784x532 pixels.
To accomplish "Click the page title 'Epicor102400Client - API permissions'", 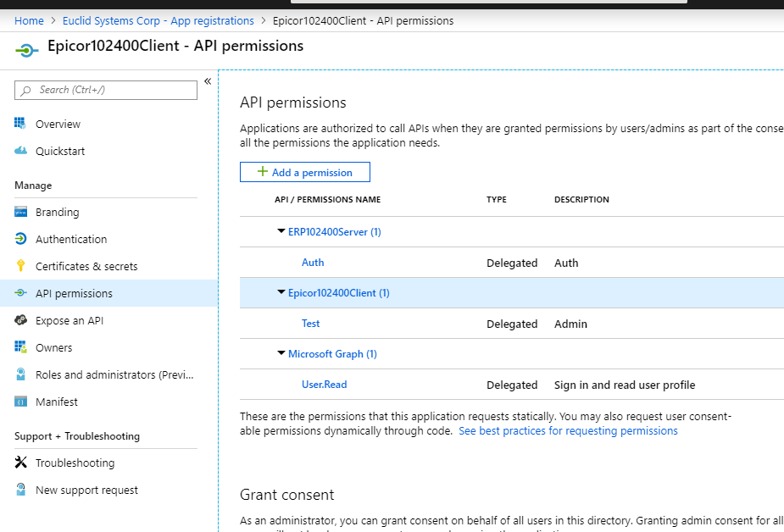I will [175, 46].
